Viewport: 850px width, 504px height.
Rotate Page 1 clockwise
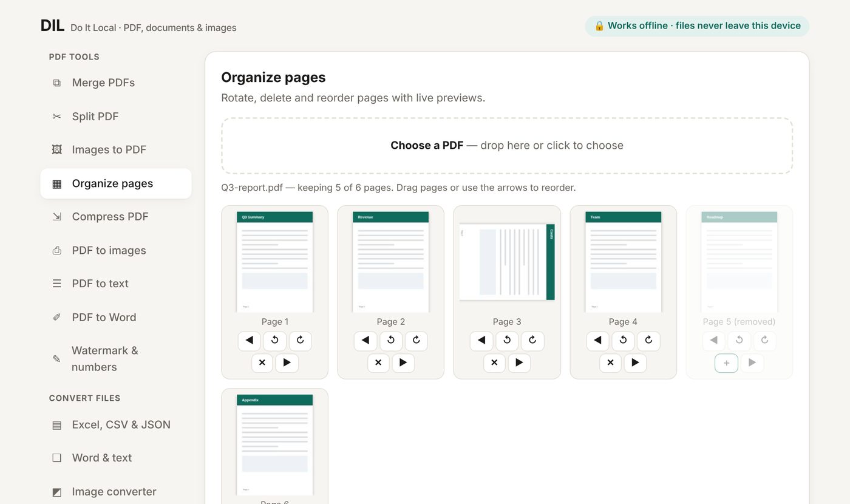(x=301, y=341)
